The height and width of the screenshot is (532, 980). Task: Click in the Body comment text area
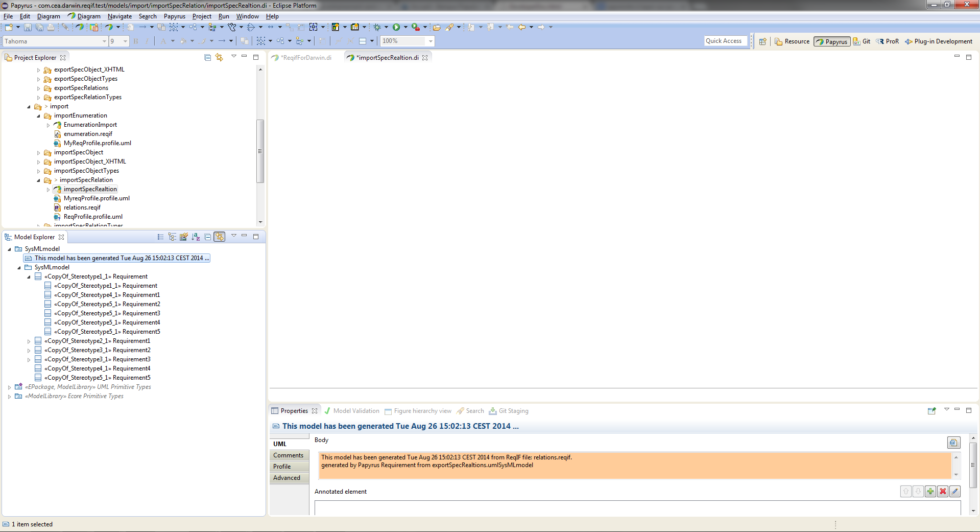pyautogui.click(x=635, y=466)
